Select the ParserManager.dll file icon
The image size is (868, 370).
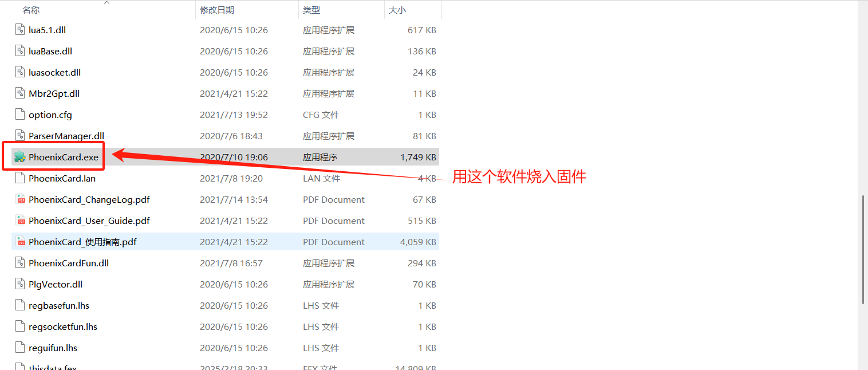coord(20,136)
